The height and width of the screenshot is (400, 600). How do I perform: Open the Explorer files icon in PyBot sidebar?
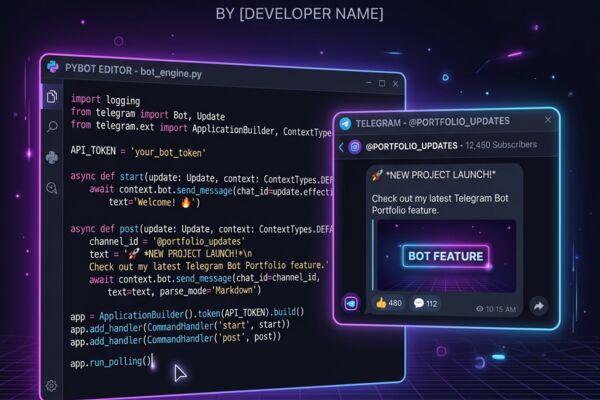(52, 96)
